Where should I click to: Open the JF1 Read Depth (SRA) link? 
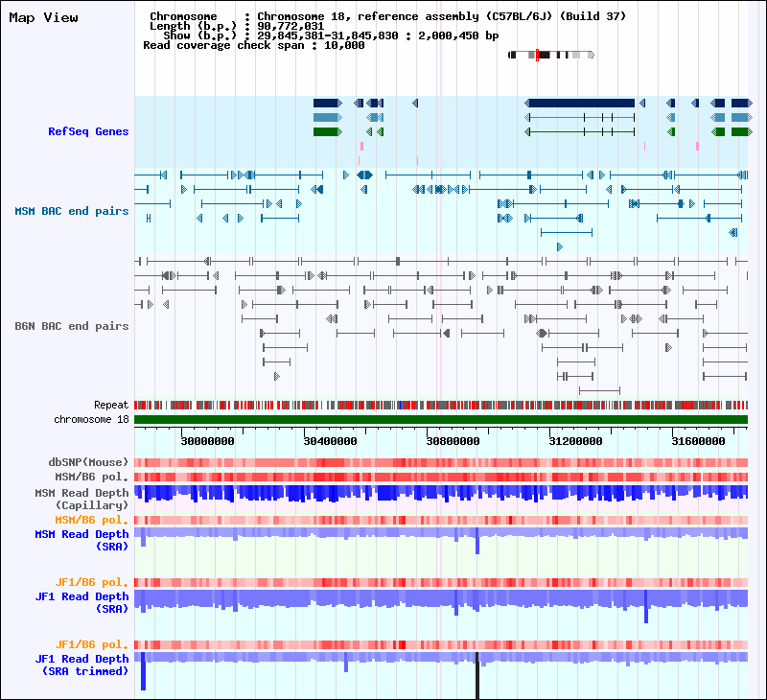[81, 602]
